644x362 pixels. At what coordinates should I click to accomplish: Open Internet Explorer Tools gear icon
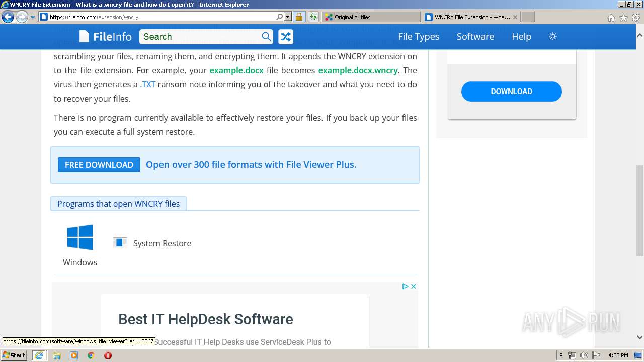coord(635,18)
